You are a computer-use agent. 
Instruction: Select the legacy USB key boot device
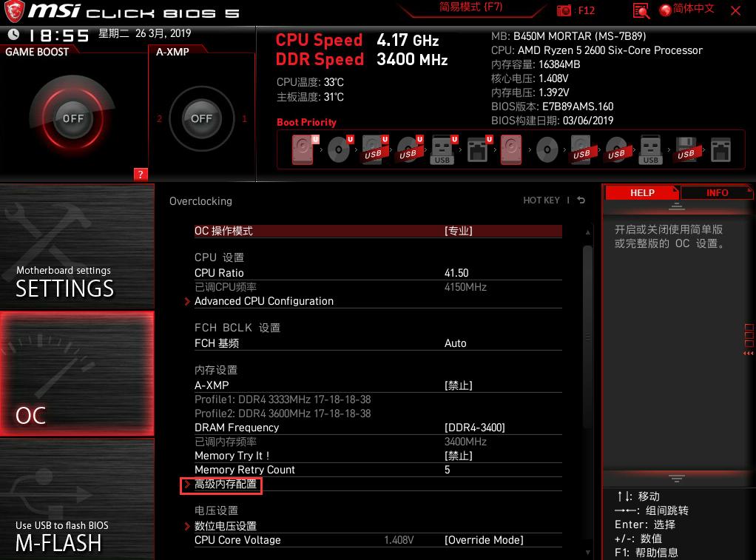(x=650, y=149)
